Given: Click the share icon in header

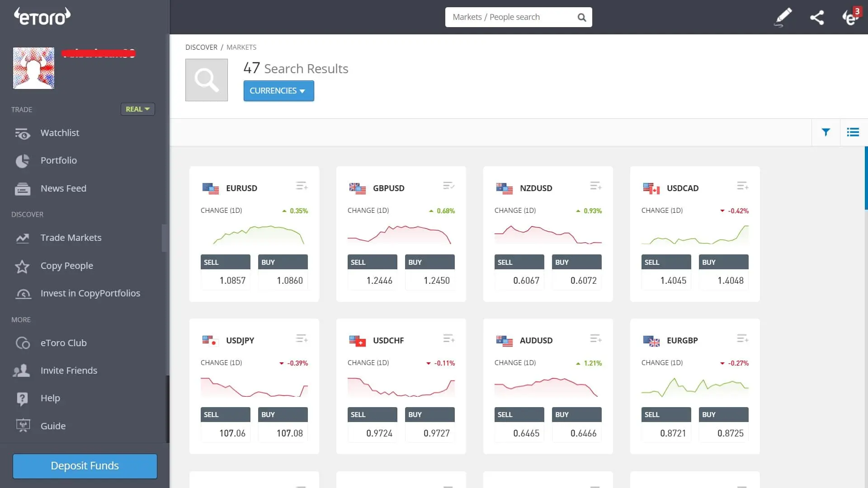Looking at the screenshot, I should [816, 18].
